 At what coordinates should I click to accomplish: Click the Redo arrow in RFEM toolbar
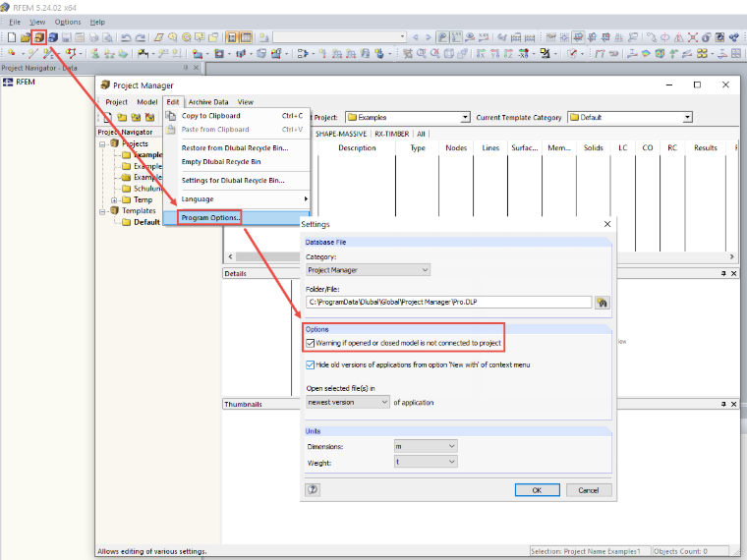140,37
